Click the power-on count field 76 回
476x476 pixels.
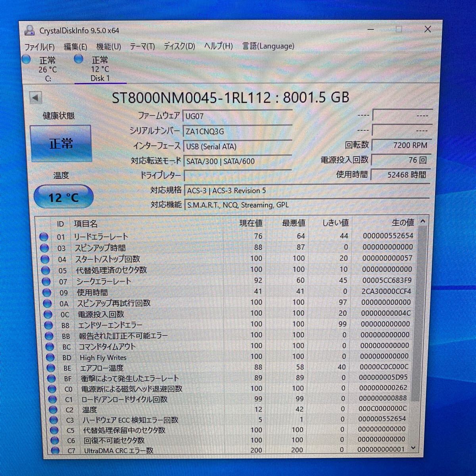click(401, 160)
